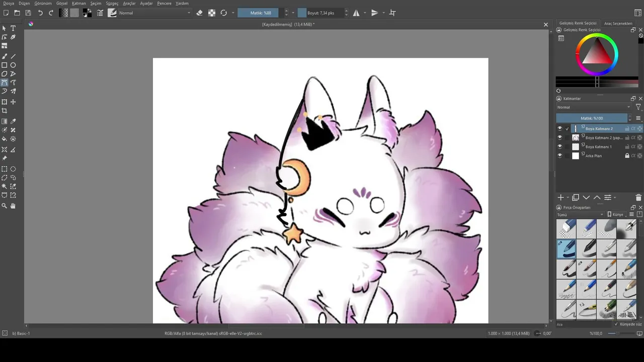Screen dimensions: 644x362
Task: Expand the add layer type arrow
Action: 568,198
